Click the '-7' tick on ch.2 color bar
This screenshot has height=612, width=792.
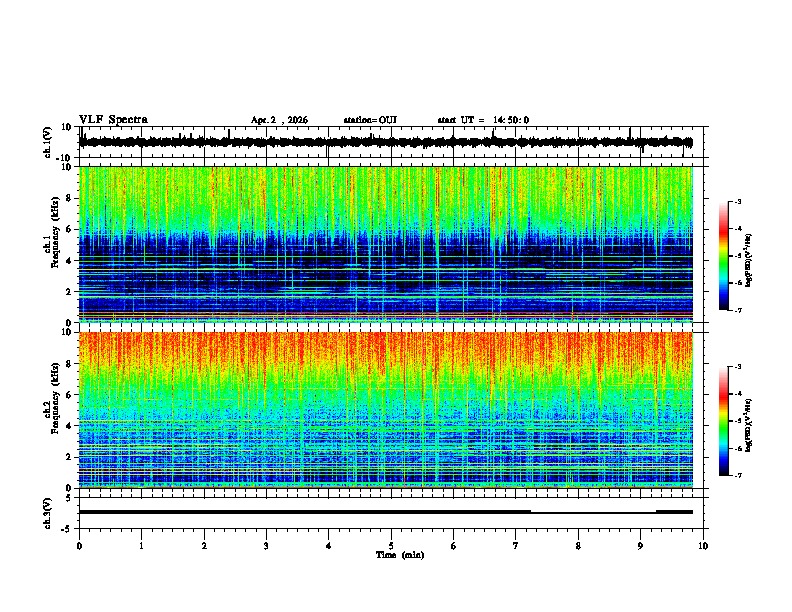coord(737,475)
